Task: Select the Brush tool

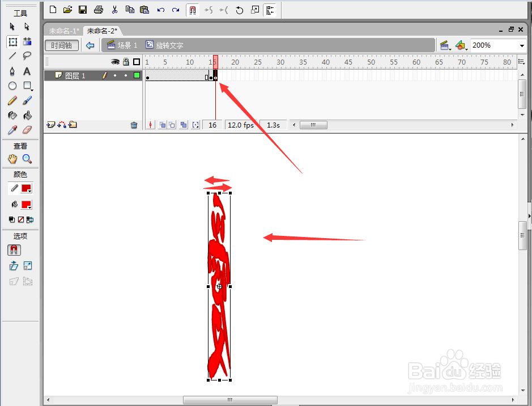Action: 27,100
